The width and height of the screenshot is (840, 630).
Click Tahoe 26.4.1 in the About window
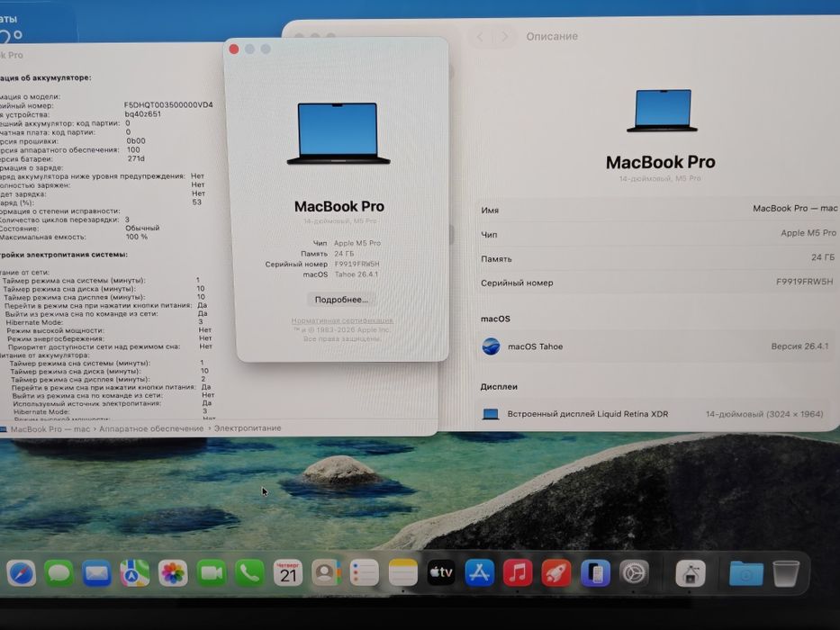[x=357, y=274]
